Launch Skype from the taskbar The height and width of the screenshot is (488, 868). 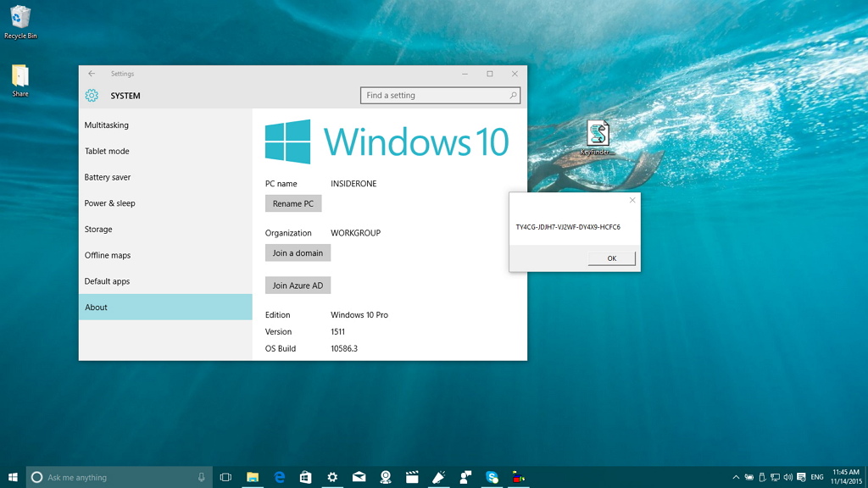492,477
